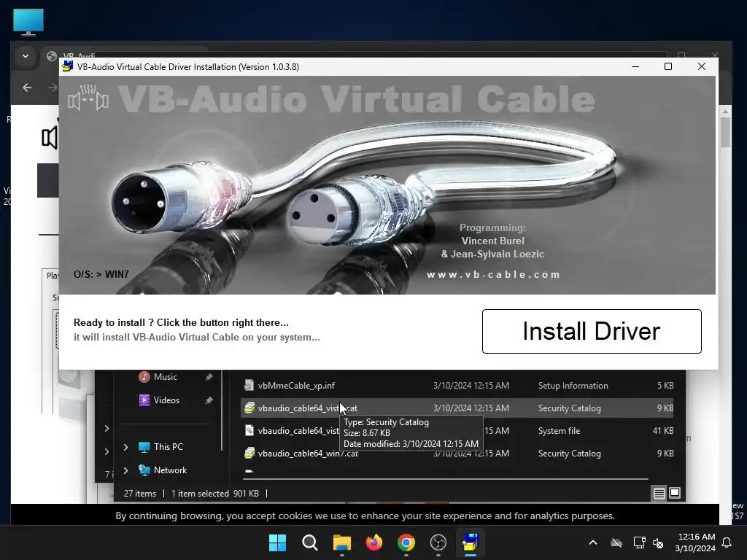The height and width of the screenshot is (560, 747).
Task: Click the muted volume tray icon
Action: (x=658, y=542)
